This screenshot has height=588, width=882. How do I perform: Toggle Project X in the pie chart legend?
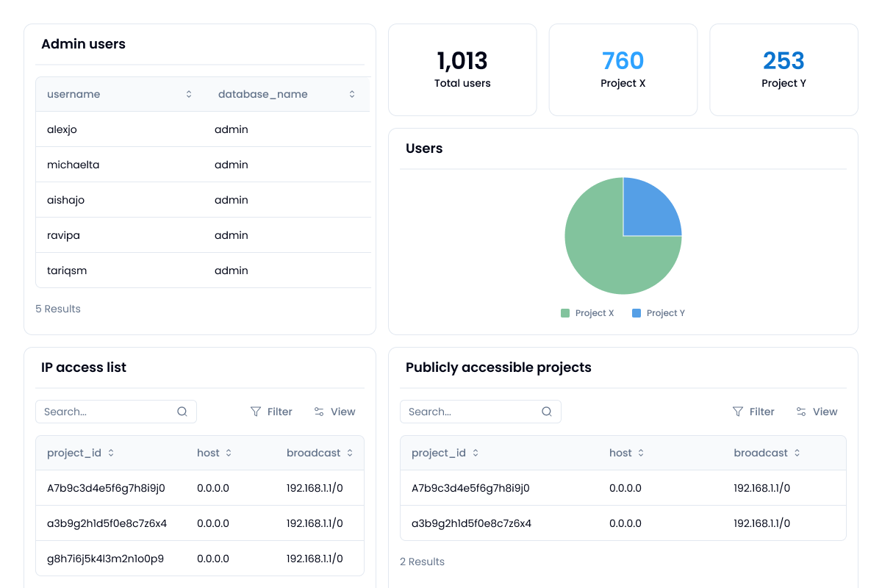tap(587, 312)
